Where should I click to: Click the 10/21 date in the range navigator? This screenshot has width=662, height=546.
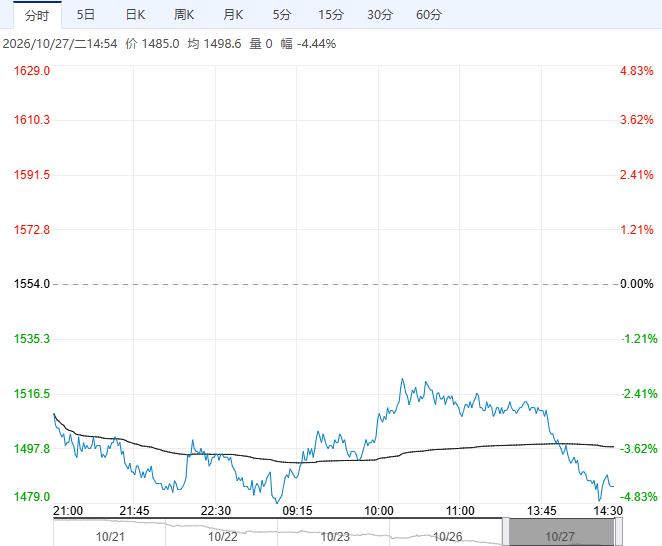(110, 537)
